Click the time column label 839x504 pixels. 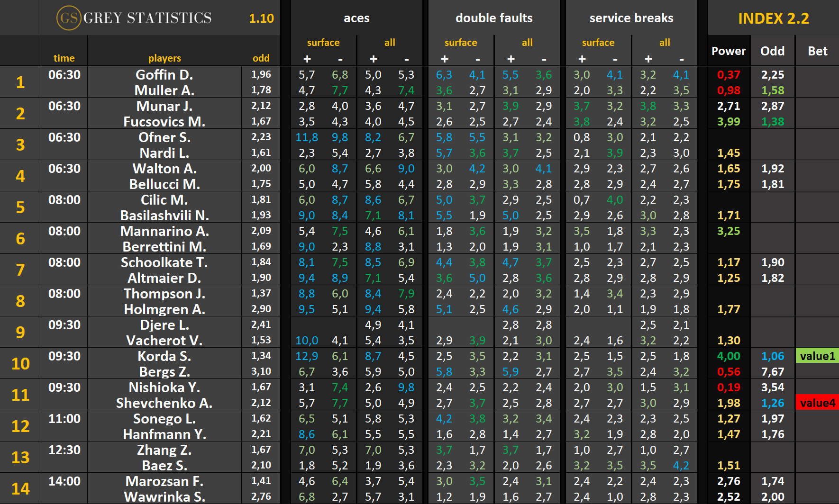[64, 58]
